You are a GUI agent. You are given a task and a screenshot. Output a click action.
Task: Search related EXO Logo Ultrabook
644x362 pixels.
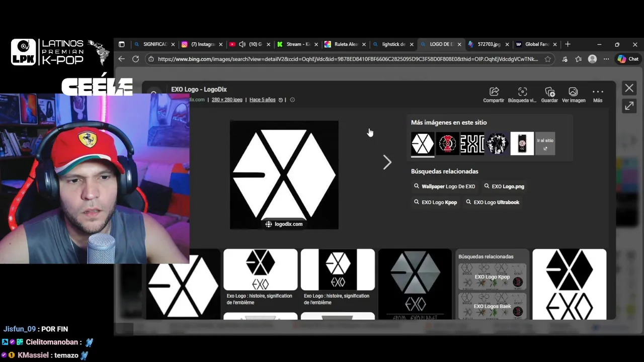[x=493, y=202]
